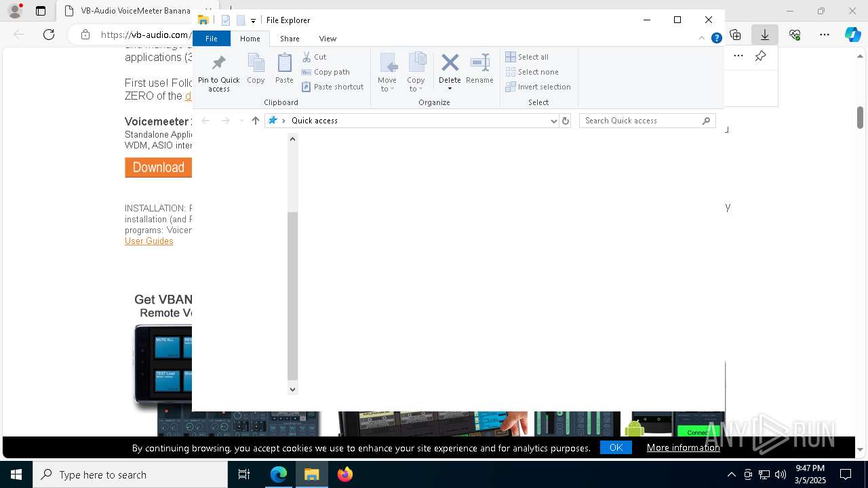Screen dimensions: 868x488
Task: Click the Delete red X icon
Action: tap(450, 63)
